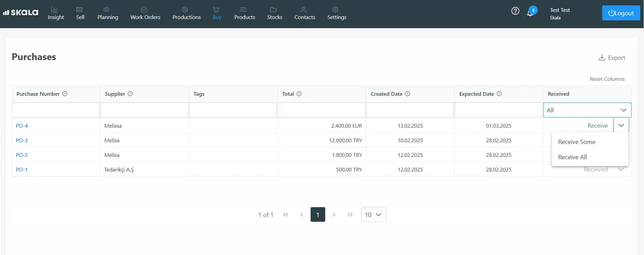Image resolution: width=644 pixels, height=255 pixels.
Task: Focus the Supplier filter field
Action: pos(144,110)
